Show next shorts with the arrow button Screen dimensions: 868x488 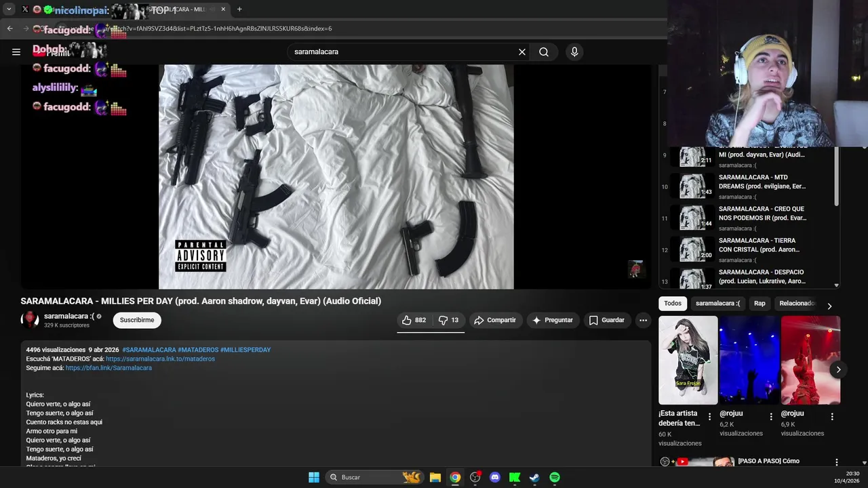point(838,369)
